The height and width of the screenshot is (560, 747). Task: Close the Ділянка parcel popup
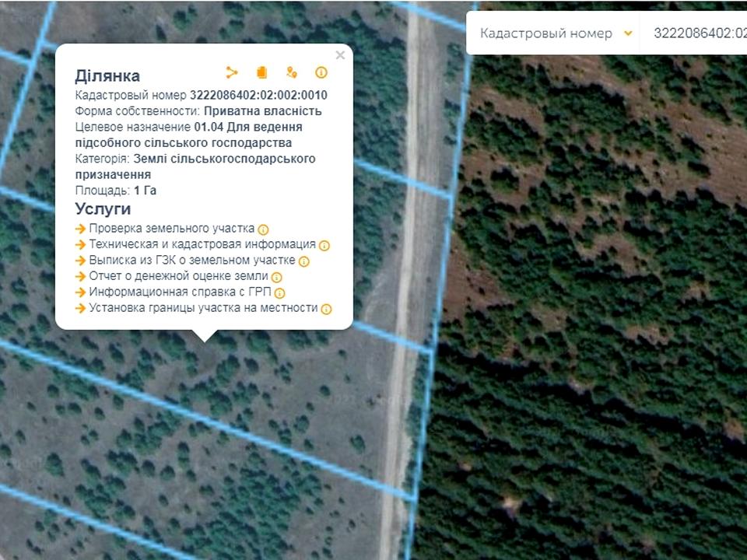[340, 55]
